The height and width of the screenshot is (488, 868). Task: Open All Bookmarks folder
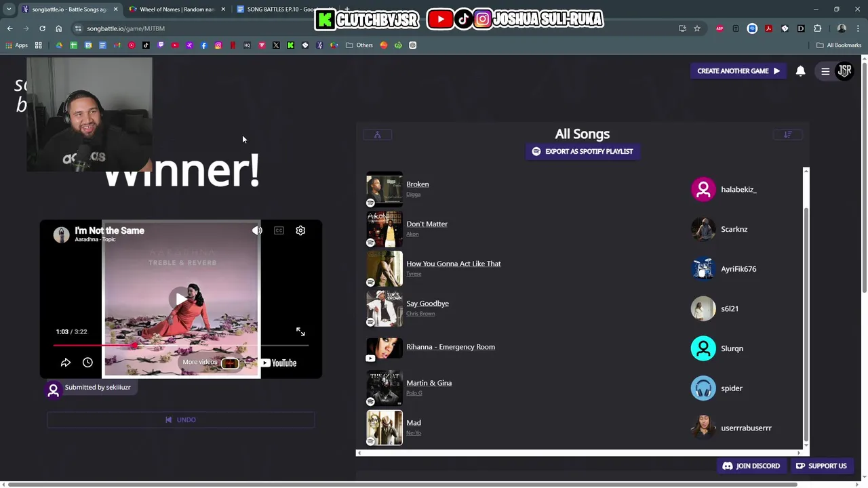[x=839, y=45]
